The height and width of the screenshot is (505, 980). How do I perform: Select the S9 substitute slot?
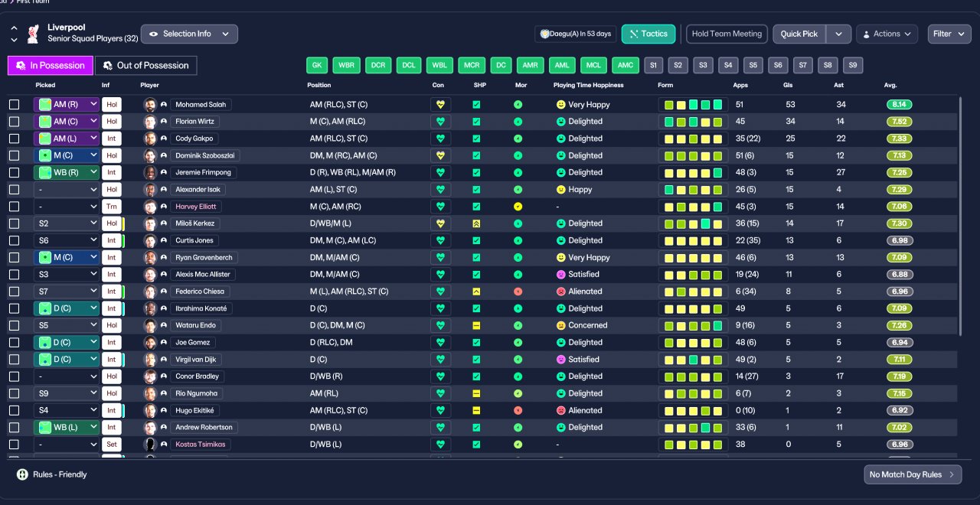pos(853,66)
